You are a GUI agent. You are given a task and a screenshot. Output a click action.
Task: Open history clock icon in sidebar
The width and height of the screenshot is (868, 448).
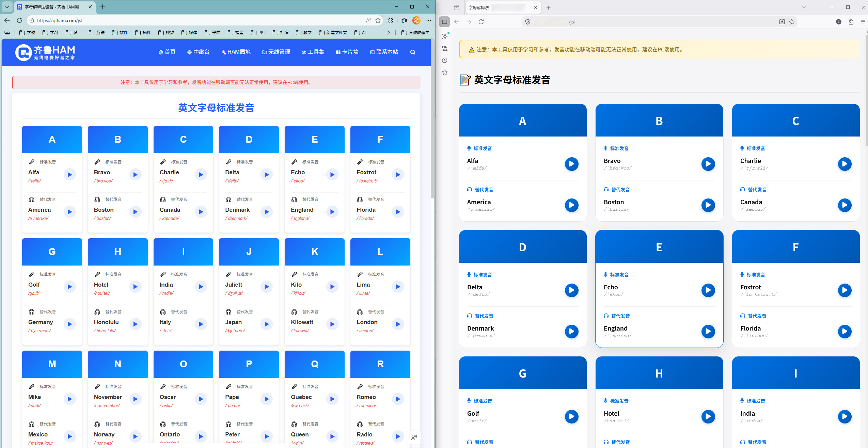[445, 60]
